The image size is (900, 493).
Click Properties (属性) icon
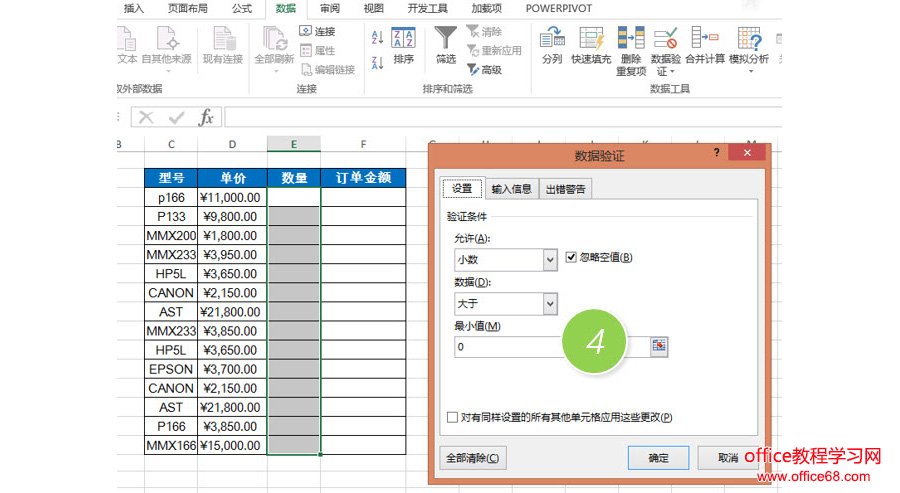coord(306,51)
